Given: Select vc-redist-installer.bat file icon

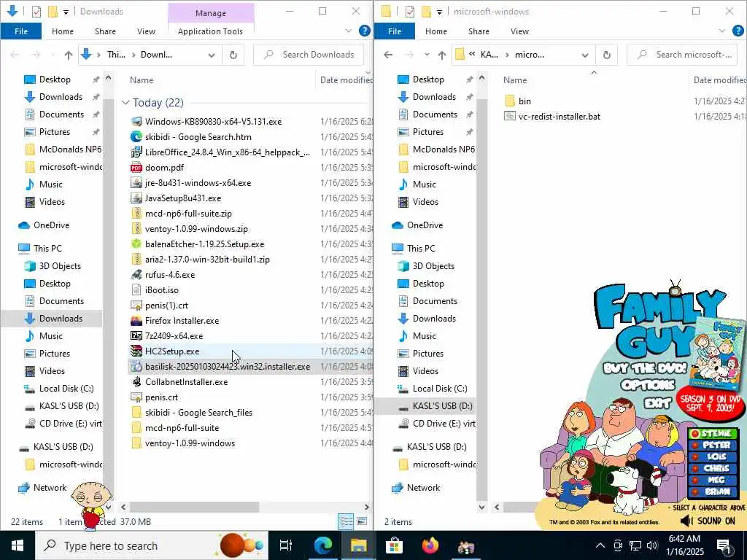Looking at the screenshot, I should pyautogui.click(x=510, y=116).
